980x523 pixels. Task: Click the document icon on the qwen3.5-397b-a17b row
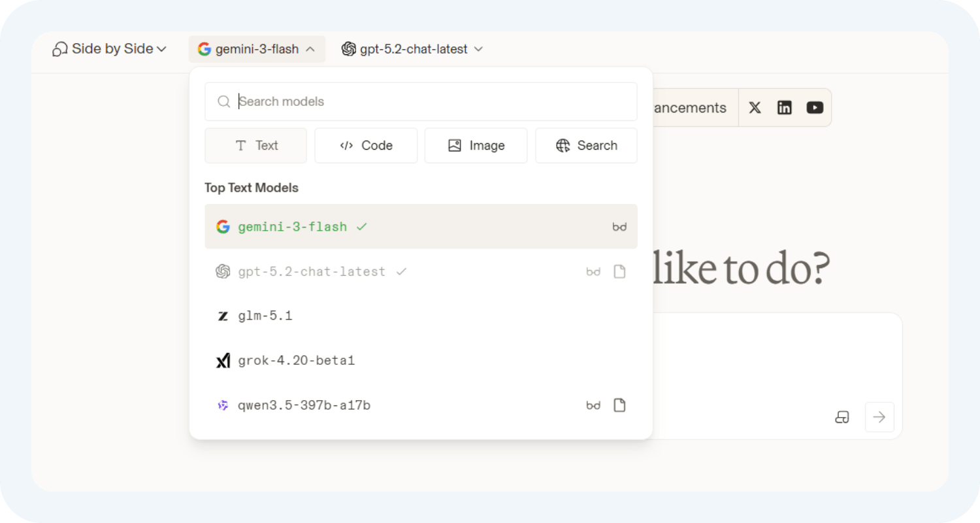619,405
